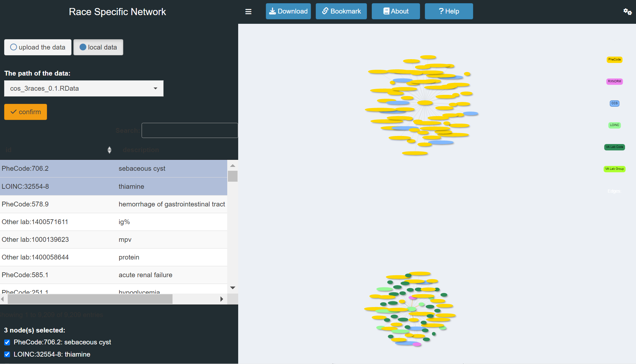Open the About menu item

tap(396, 11)
